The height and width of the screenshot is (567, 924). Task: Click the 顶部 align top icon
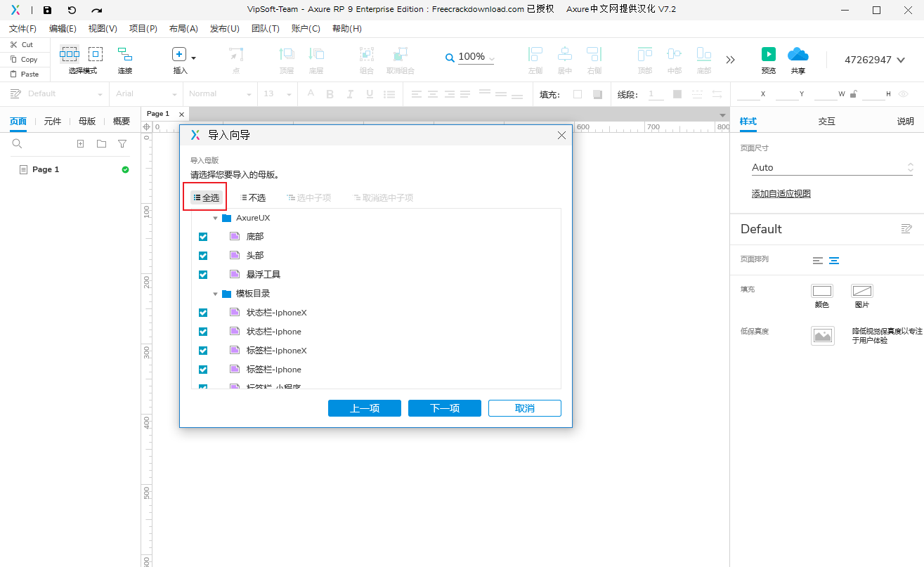coord(645,54)
